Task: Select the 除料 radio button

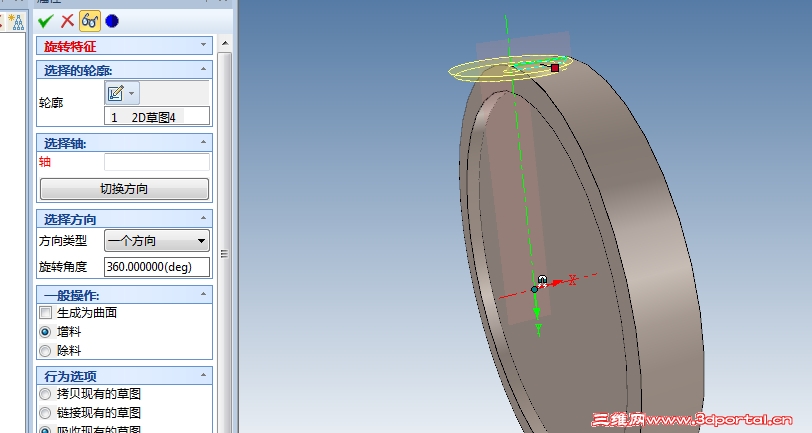Action: click(46, 351)
